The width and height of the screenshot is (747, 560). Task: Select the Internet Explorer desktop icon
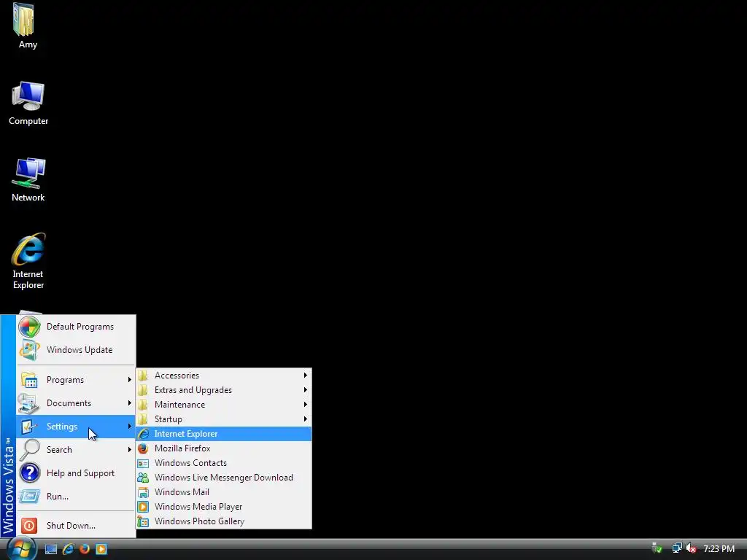[x=28, y=261]
